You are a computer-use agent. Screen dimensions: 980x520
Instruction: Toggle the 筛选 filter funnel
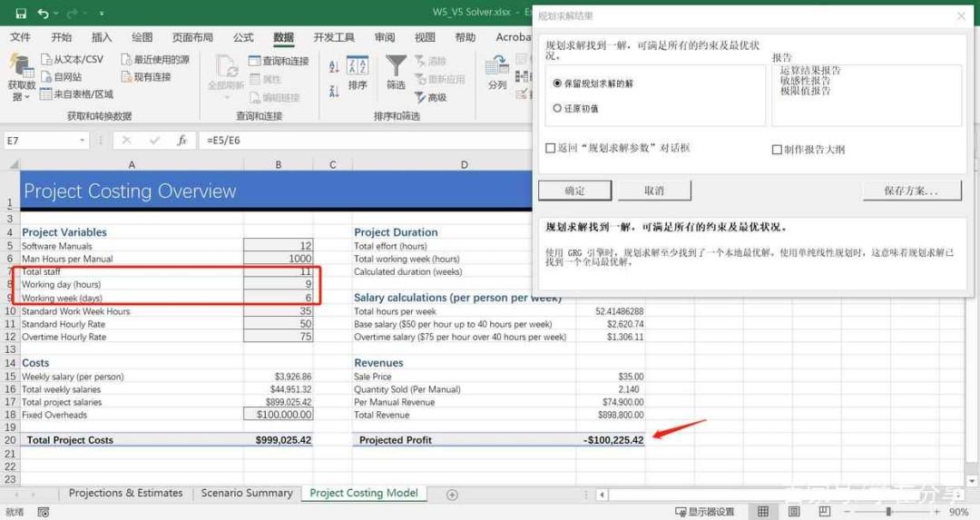tap(396, 65)
